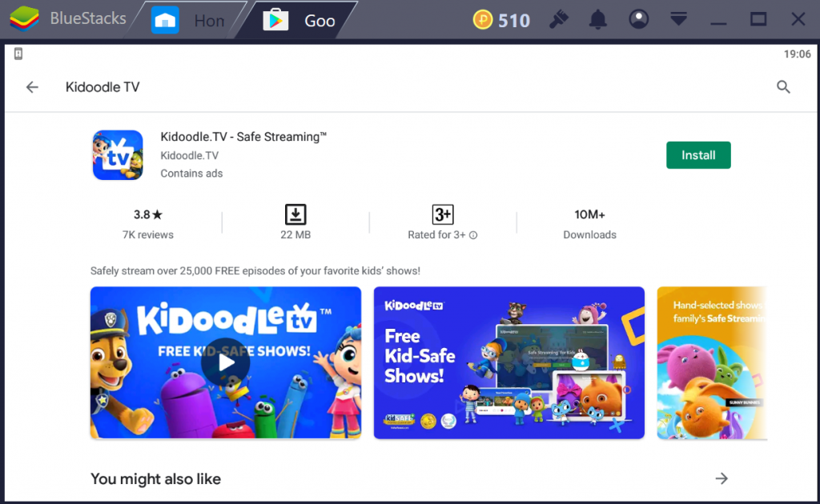820x504 pixels.
Task: Open the BlueStacks notifications bell
Action: pyautogui.click(x=598, y=20)
